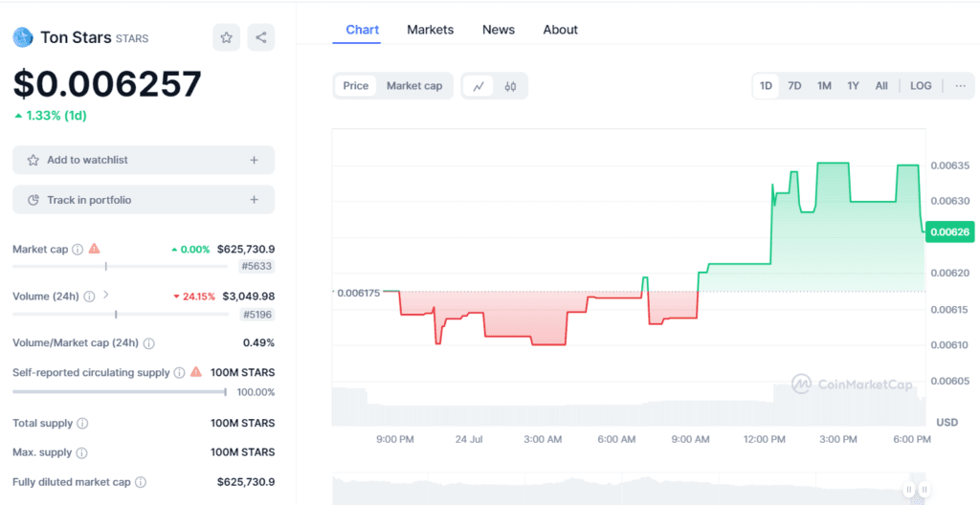Image resolution: width=980 pixels, height=505 pixels.
Task: Open the News tab
Action: [x=498, y=30]
